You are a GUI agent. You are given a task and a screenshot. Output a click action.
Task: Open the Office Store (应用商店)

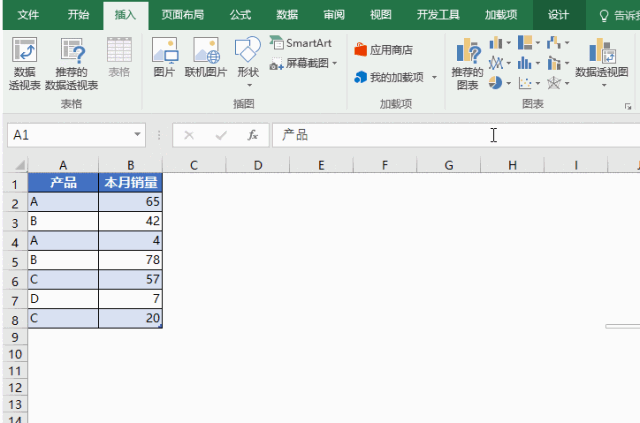point(383,49)
